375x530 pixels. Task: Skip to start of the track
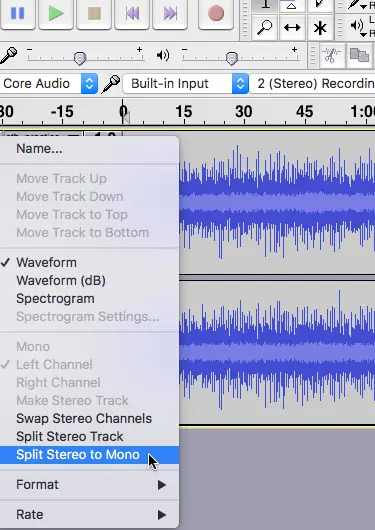[x=132, y=14]
